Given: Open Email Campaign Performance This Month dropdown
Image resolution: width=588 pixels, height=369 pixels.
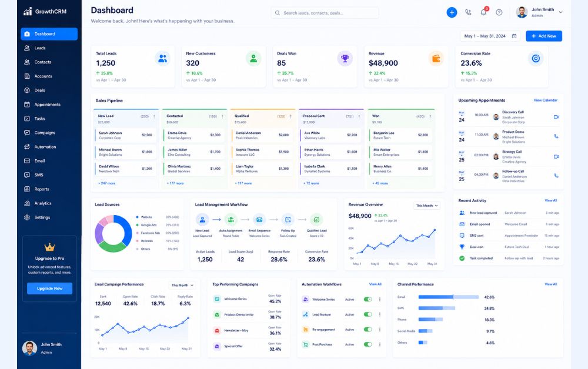Looking at the screenshot, I should [x=182, y=285].
